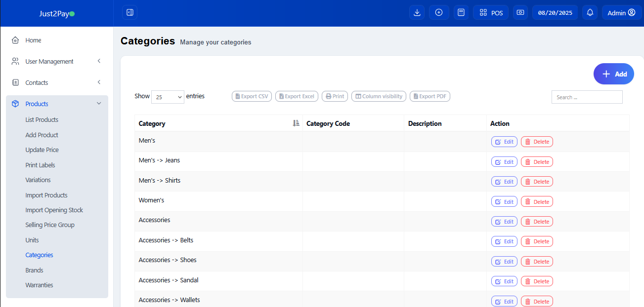Open the POS screen button

(491, 13)
